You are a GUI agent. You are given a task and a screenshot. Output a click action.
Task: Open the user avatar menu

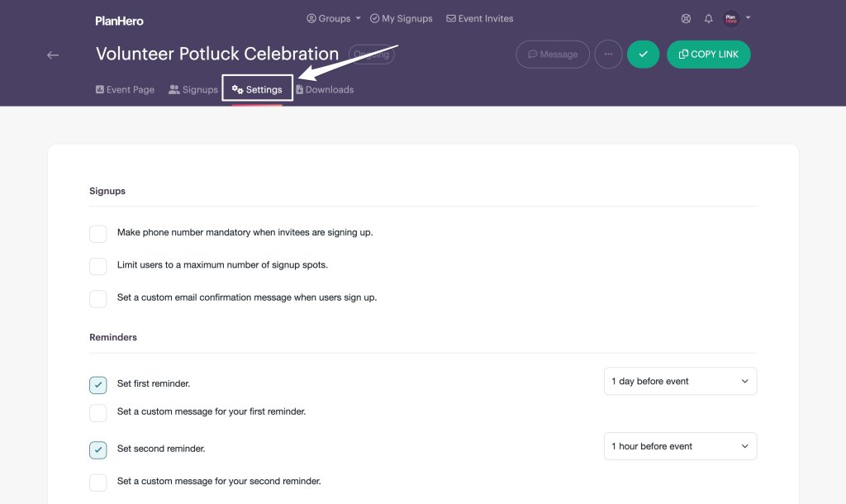[x=732, y=18]
